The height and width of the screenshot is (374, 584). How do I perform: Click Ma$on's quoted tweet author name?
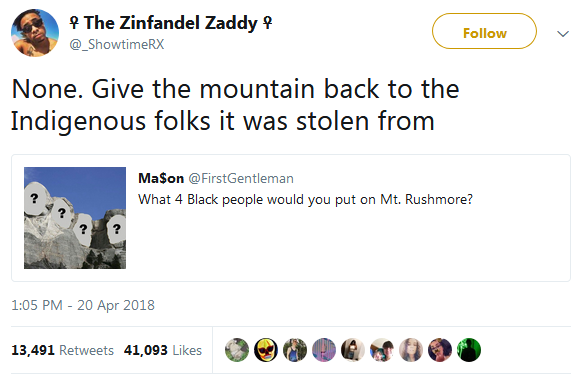[x=161, y=178]
